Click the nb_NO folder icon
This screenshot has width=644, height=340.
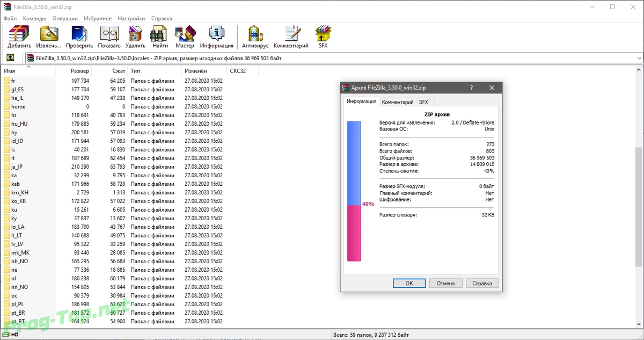coord(7,261)
